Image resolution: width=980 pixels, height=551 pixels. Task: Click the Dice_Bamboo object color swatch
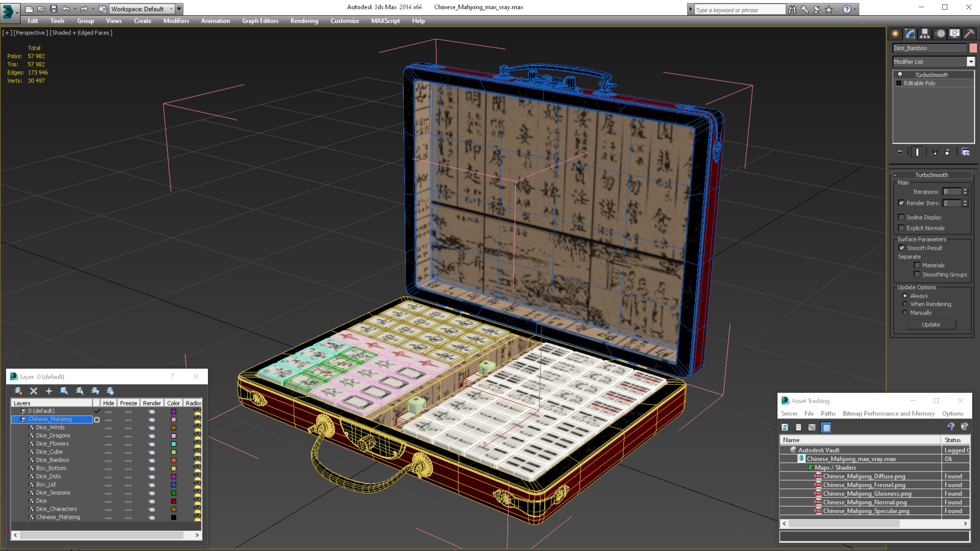pyautogui.click(x=973, y=48)
